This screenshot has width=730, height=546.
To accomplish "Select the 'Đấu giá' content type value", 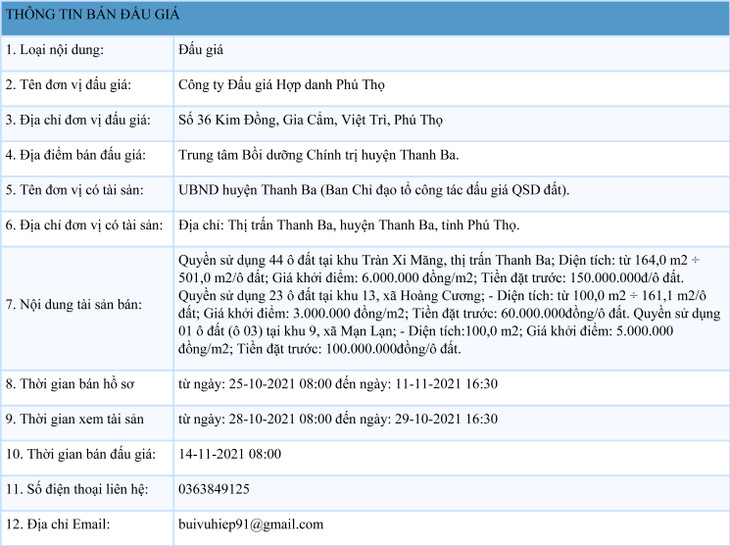I will point(201,50).
